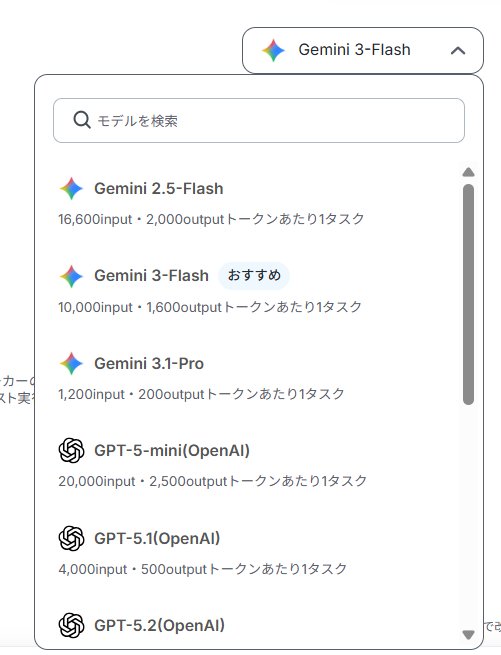The image size is (501, 655).
Task: Click the おすすめ recommended badge
Action: (254, 276)
